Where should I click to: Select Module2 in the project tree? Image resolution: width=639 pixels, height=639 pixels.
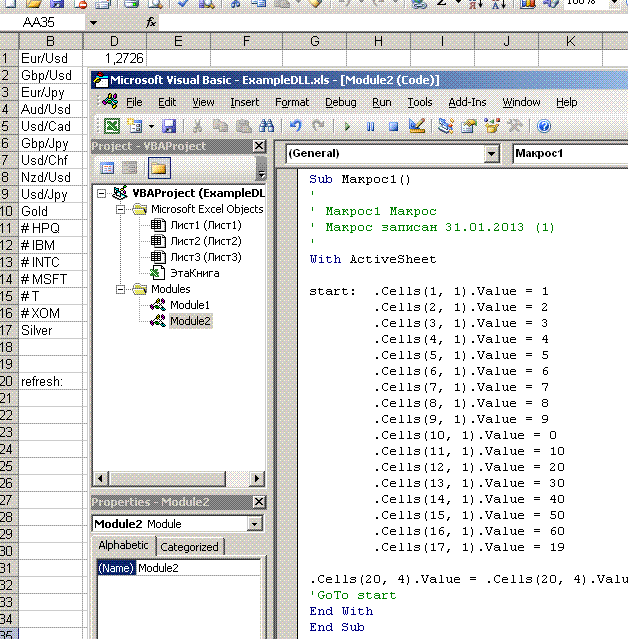click(190, 321)
